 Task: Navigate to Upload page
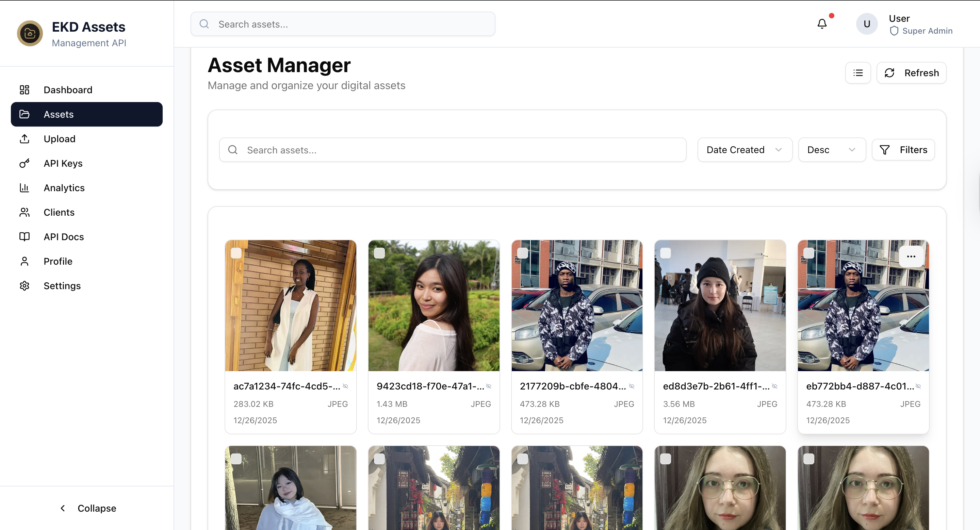pyautogui.click(x=87, y=139)
